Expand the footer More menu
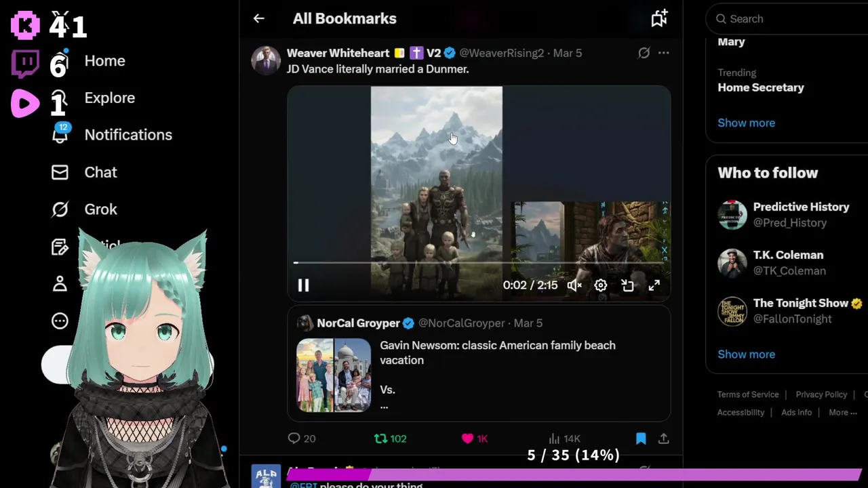This screenshot has width=868, height=488. [x=843, y=412]
